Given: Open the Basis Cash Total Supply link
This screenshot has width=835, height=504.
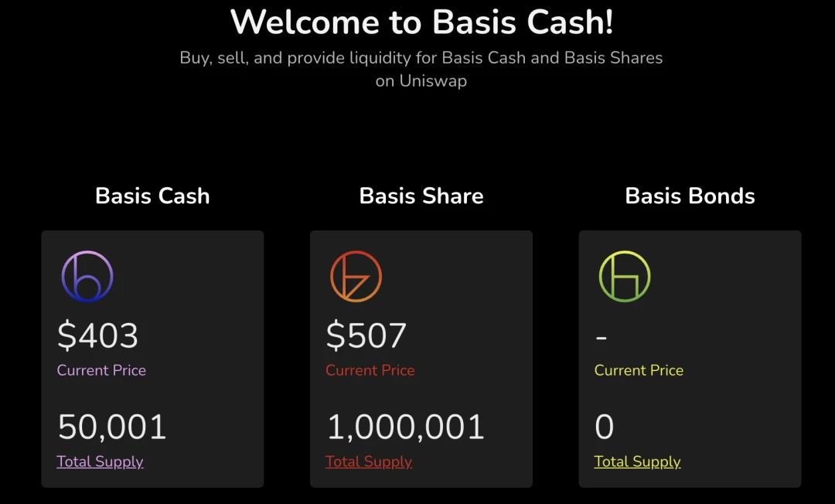Looking at the screenshot, I should tap(100, 461).
